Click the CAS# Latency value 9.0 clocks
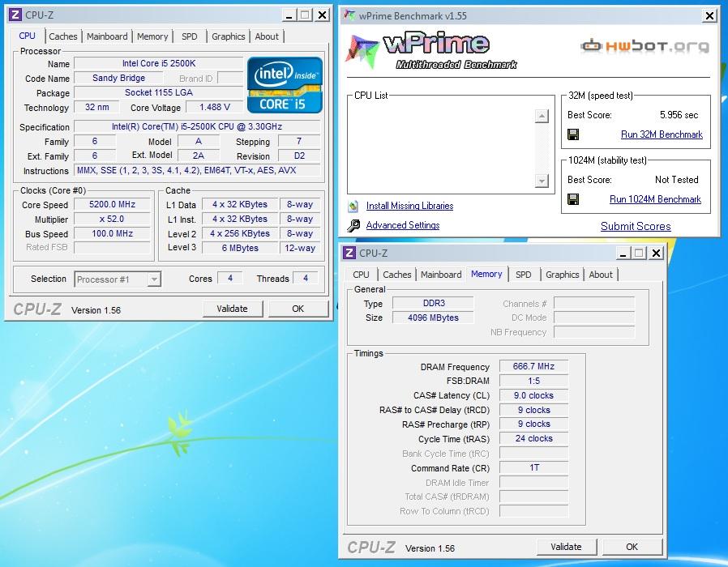The width and height of the screenshot is (728, 567). click(534, 396)
